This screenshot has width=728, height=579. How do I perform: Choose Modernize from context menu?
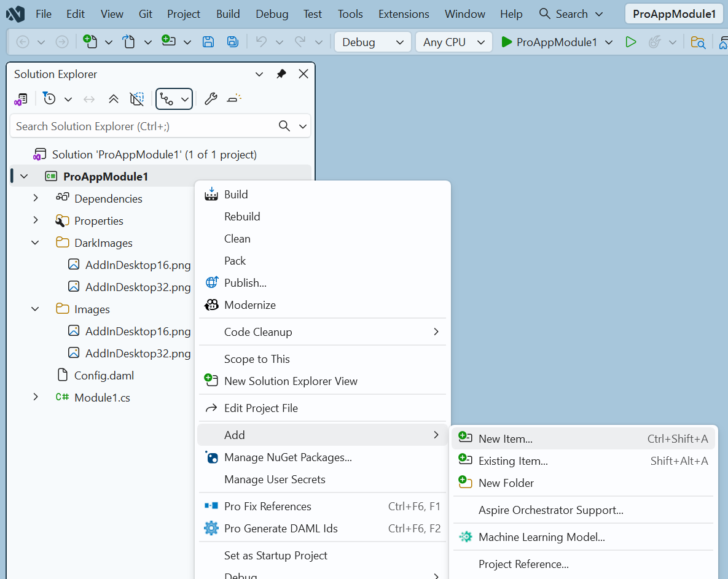pyautogui.click(x=322, y=305)
